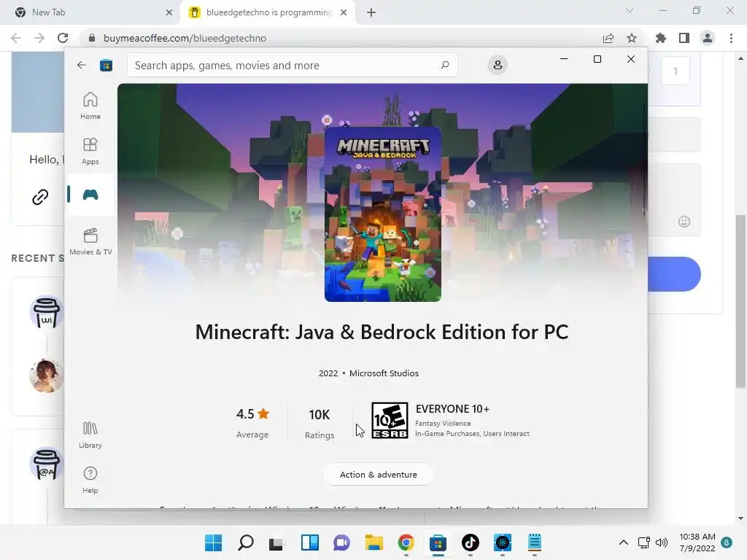Toggle Chrome side panel

684,38
